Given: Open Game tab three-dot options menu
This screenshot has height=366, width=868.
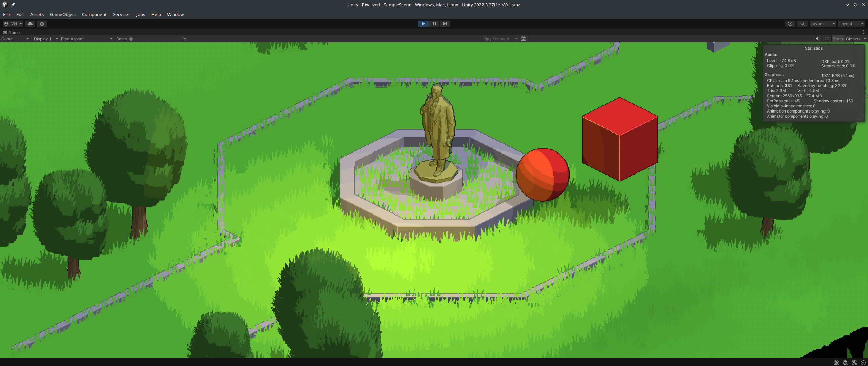Looking at the screenshot, I should [x=863, y=32].
